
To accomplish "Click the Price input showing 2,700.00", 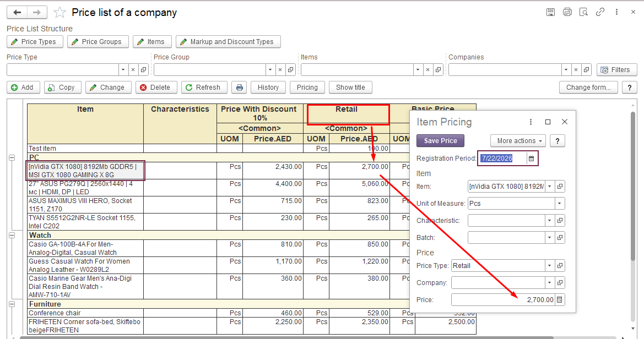I will 503,299.
